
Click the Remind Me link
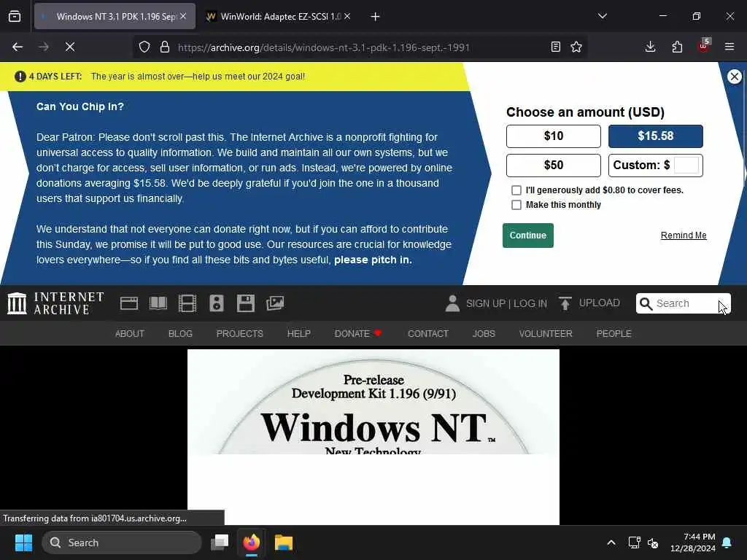pos(684,236)
